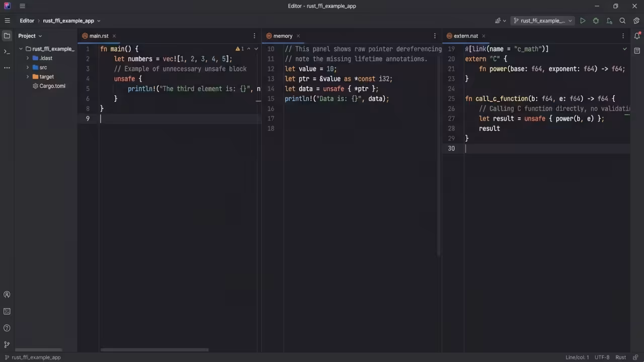Open the code-with-me collaboration icon
This screenshot has height=362, width=644.
point(498,21)
